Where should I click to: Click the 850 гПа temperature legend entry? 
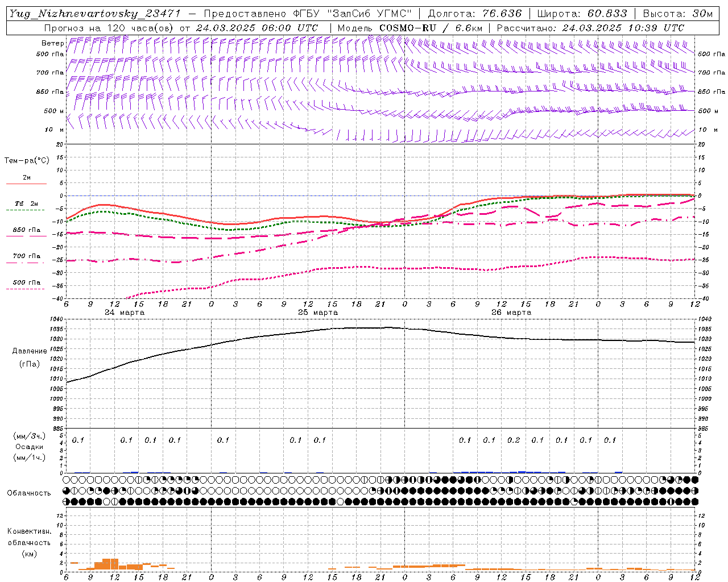click(27, 230)
